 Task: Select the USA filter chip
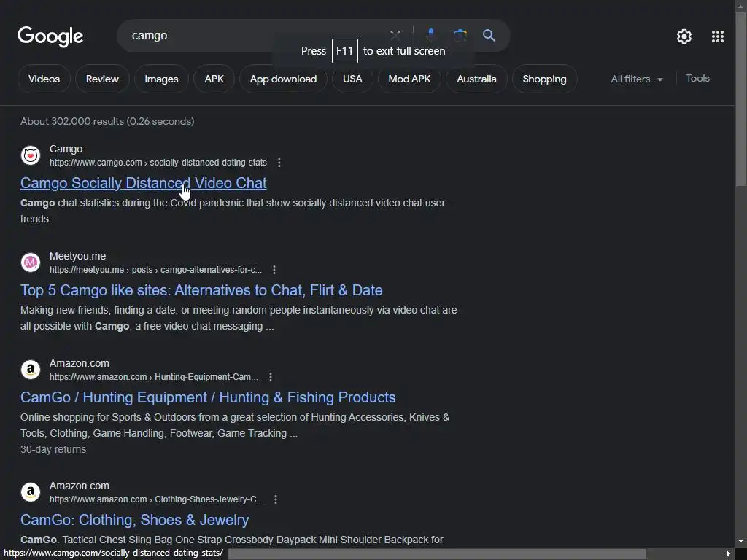[x=352, y=79]
